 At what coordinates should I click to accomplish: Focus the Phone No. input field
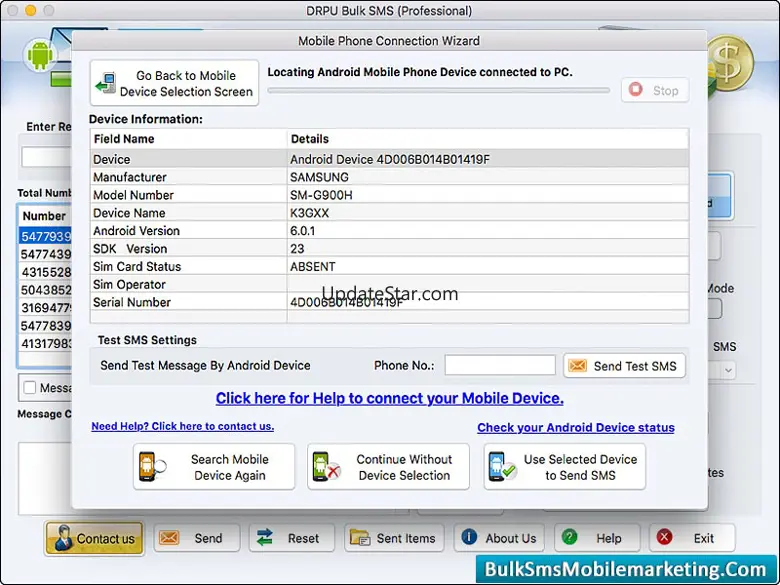tap(500, 365)
